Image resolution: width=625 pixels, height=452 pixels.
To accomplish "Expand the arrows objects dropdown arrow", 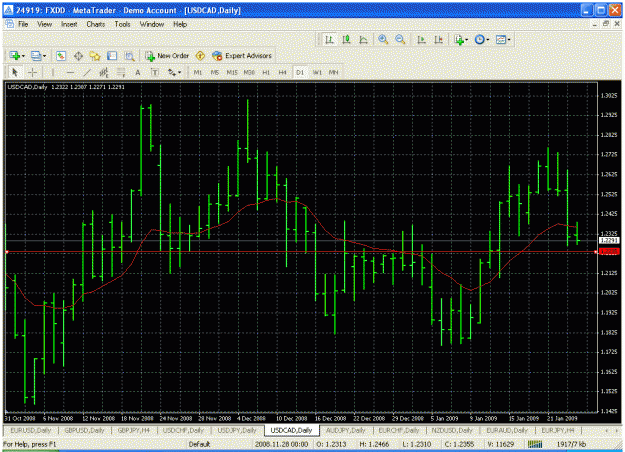I will (x=179, y=73).
